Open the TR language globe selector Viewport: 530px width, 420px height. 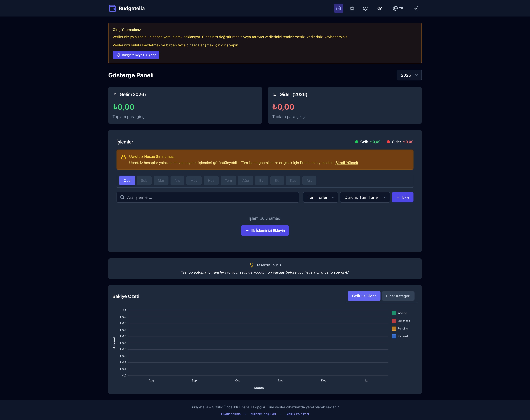point(398,8)
